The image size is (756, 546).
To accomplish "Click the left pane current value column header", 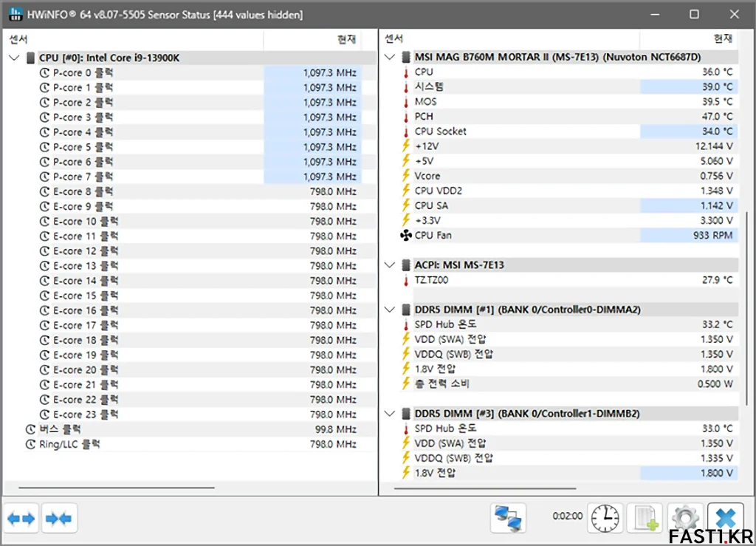I will click(313, 40).
